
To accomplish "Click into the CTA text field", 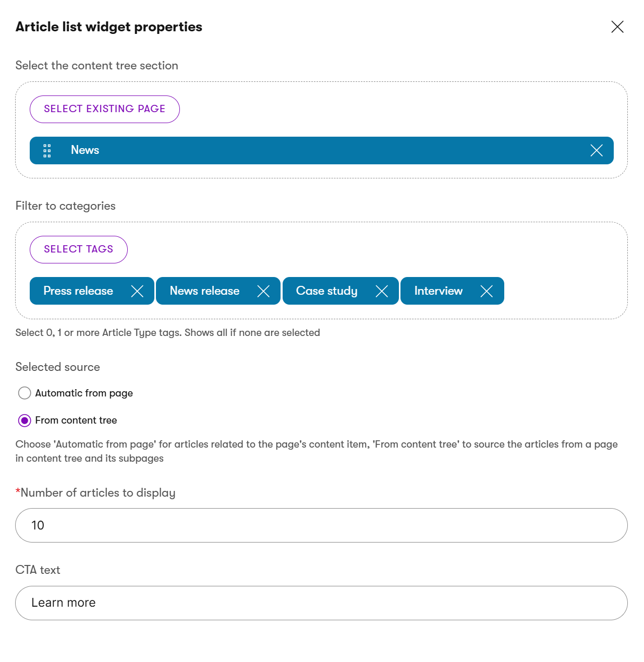I will click(321, 603).
